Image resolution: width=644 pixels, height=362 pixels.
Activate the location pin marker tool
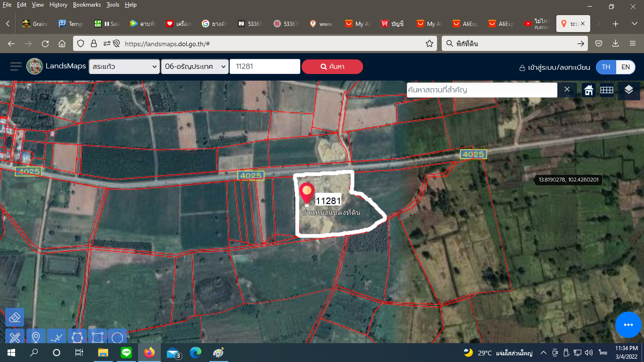(x=36, y=337)
